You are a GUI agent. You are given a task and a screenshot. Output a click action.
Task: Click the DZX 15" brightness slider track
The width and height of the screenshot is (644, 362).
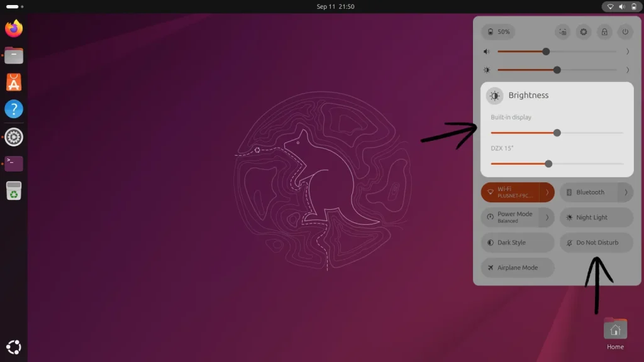coord(585,163)
